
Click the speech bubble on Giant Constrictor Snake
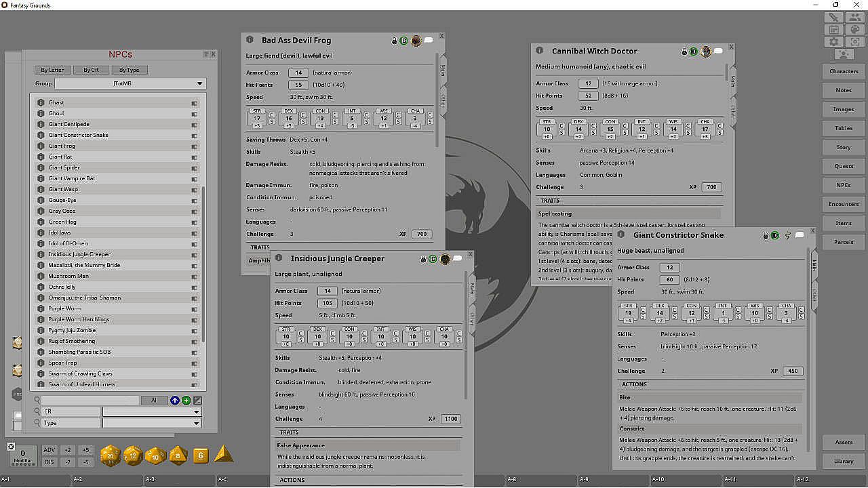pos(800,235)
